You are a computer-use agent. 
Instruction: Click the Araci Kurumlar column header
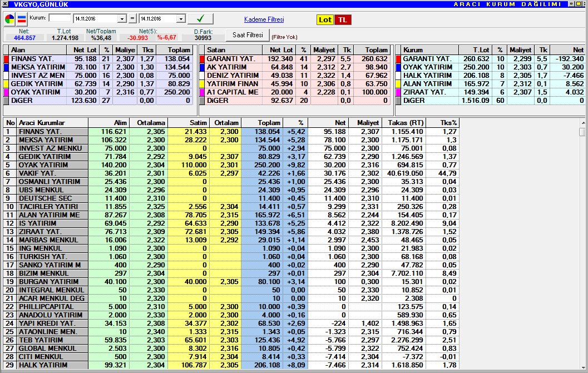coord(52,123)
